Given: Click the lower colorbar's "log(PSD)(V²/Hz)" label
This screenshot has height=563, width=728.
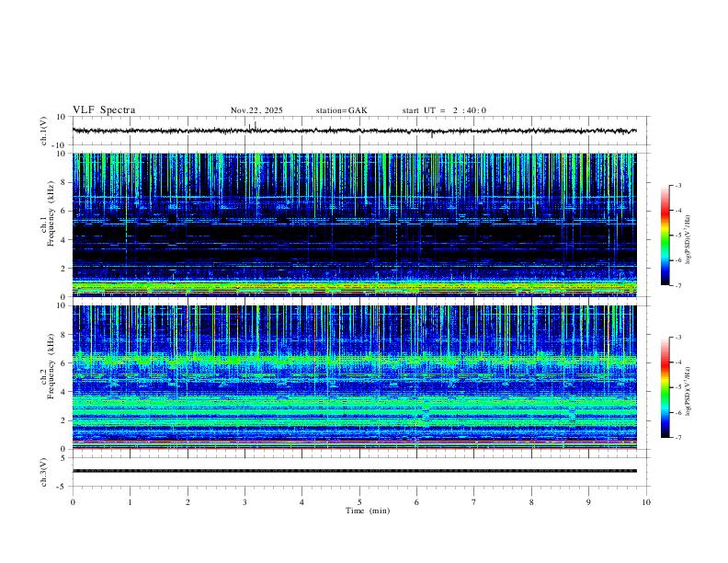Looking at the screenshot, I should click(x=688, y=391).
